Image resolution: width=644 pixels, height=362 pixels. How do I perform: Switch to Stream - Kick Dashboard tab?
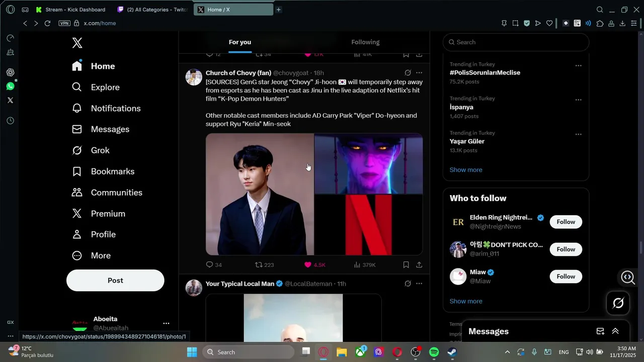point(70,10)
